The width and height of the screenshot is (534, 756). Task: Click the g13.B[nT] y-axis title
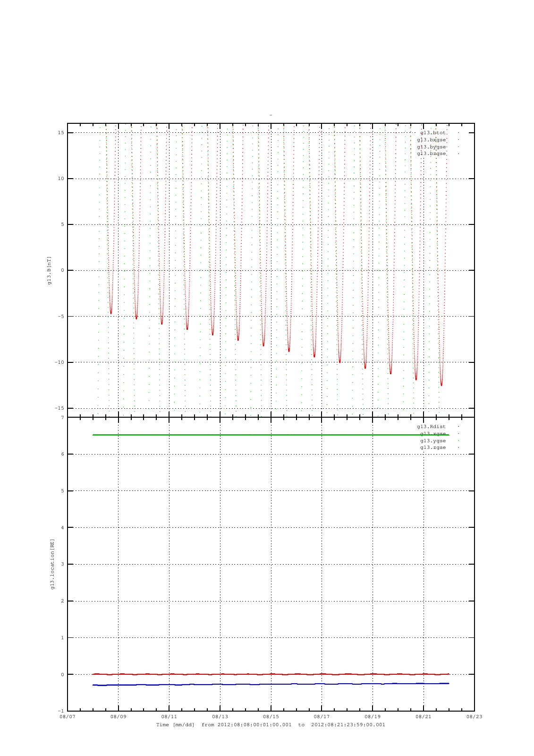49,270
